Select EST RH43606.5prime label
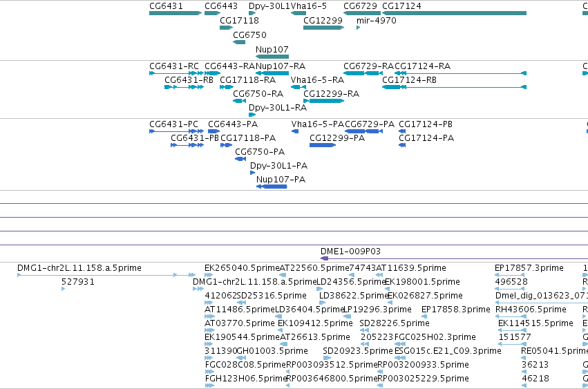588x389 pixels. tap(531, 310)
